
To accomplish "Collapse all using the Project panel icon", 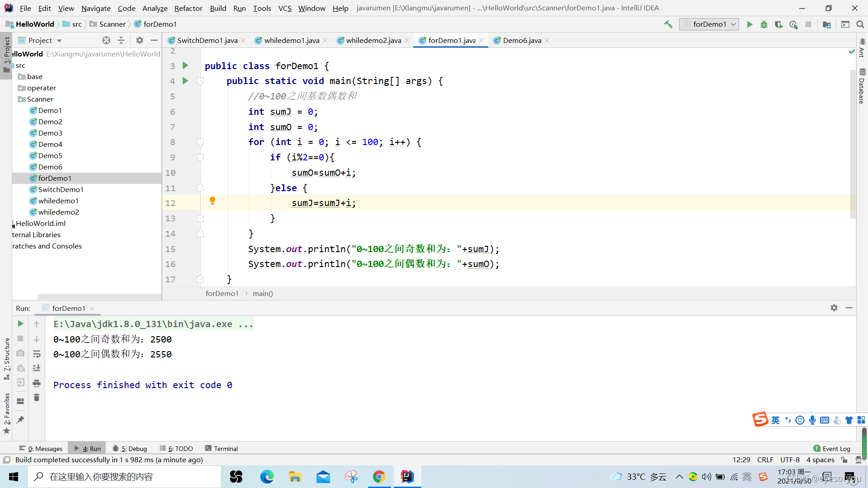I will pos(121,40).
